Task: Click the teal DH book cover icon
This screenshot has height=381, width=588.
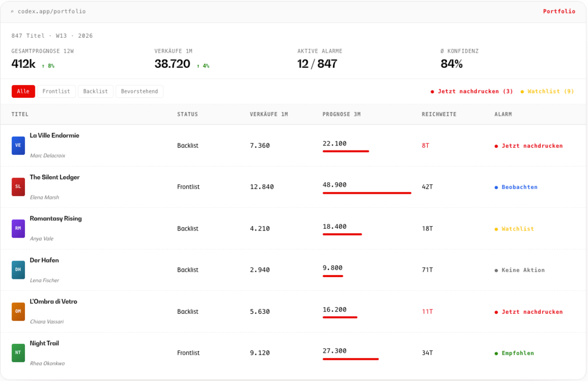Action: pos(18,270)
